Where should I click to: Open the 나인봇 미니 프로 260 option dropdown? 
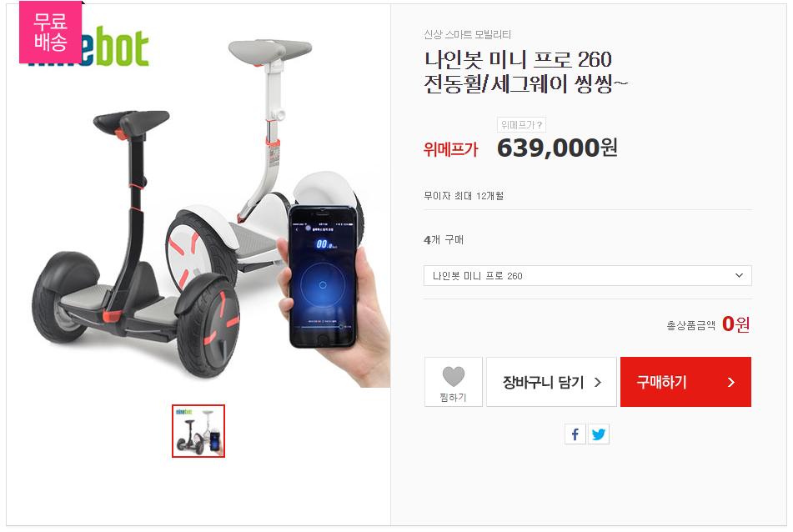[587, 276]
